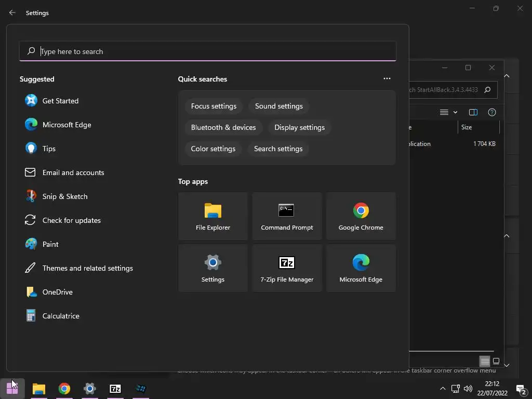Open volume icon in system tray
The height and width of the screenshot is (399, 532).
point(468,389)
